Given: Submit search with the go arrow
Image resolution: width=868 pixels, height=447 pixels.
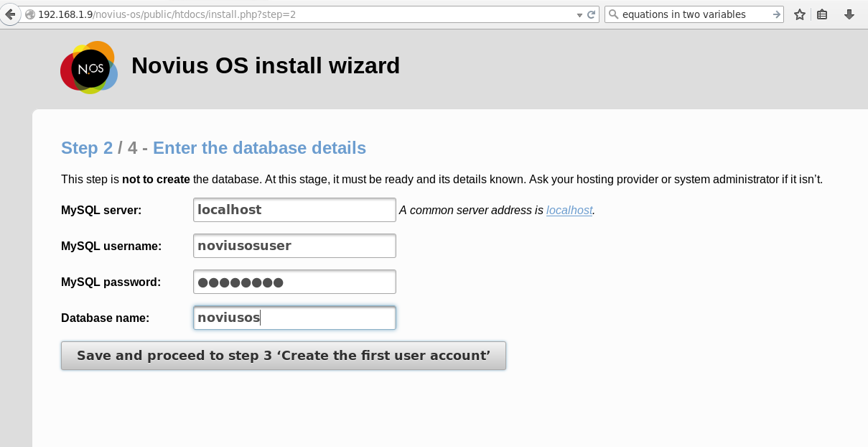Looking at the screenshot, I should (776, 14).
